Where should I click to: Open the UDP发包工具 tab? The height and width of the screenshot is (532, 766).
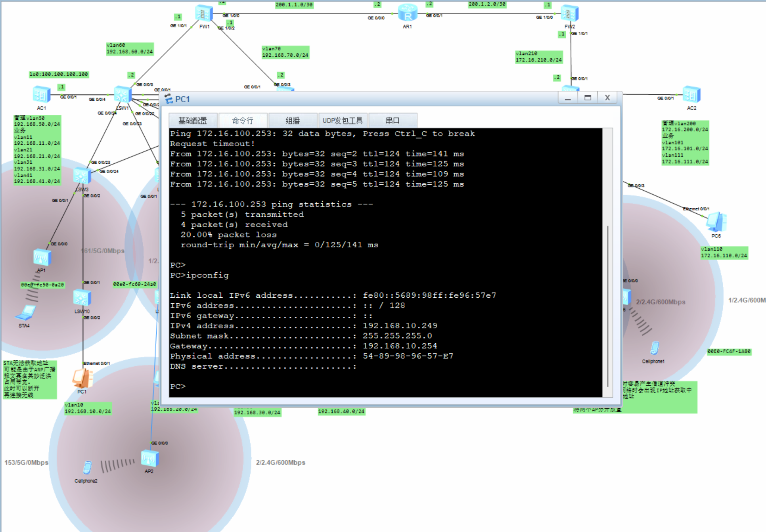tap(343, 121)
